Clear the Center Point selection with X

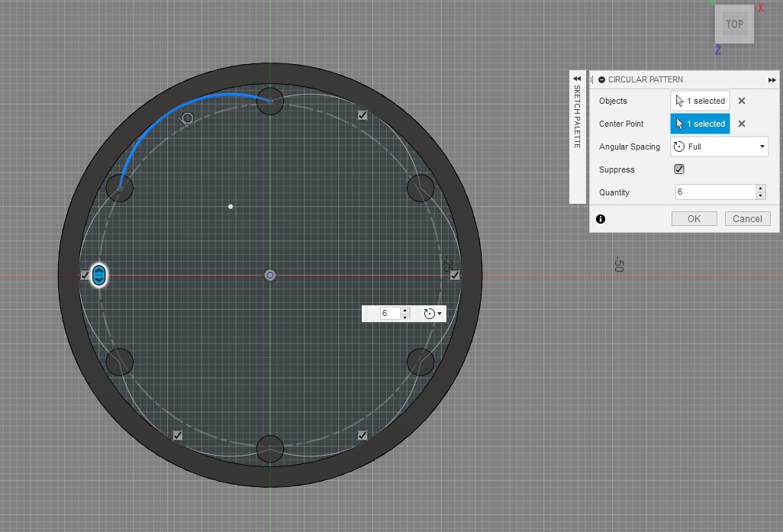click(x=741, y=124)
